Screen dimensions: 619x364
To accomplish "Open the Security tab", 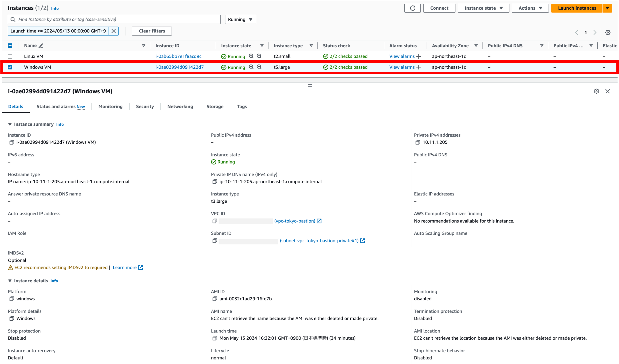I will point(145,106).
